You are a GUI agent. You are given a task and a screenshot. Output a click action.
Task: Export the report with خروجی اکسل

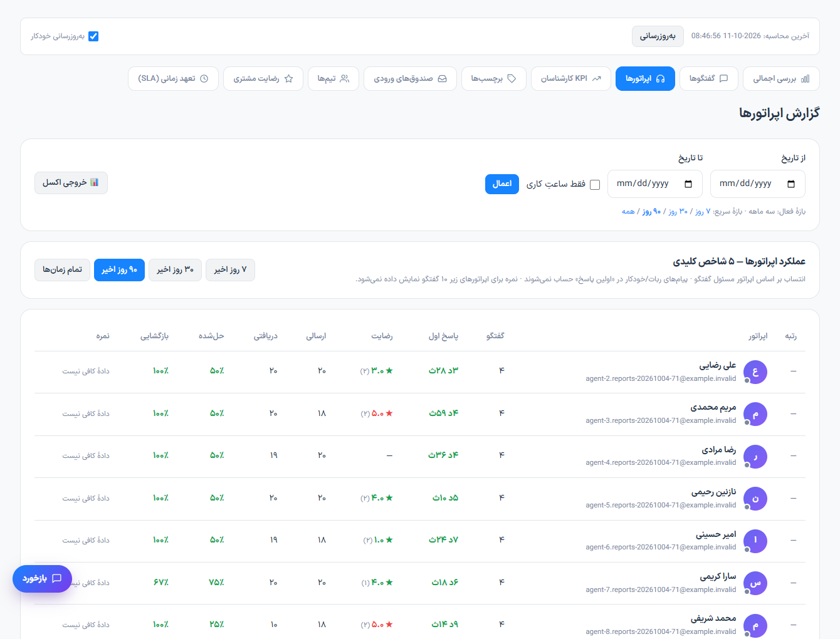tap(71, 183)
